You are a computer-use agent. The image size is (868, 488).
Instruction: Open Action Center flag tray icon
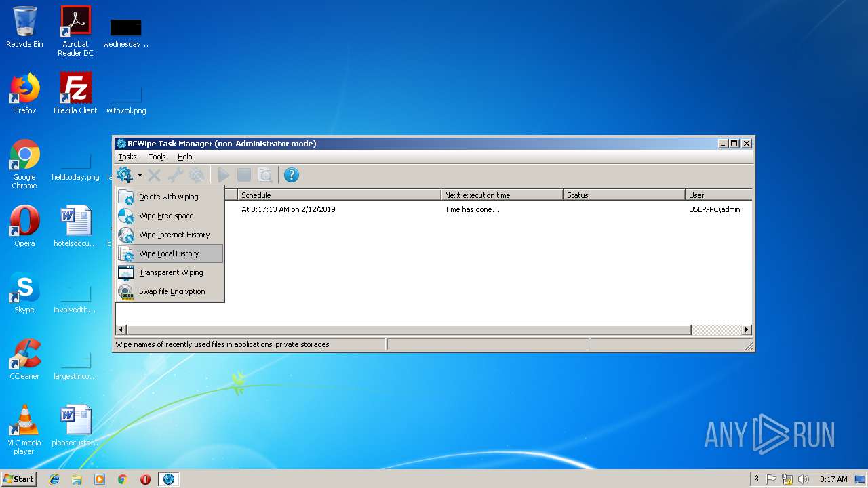771,479
